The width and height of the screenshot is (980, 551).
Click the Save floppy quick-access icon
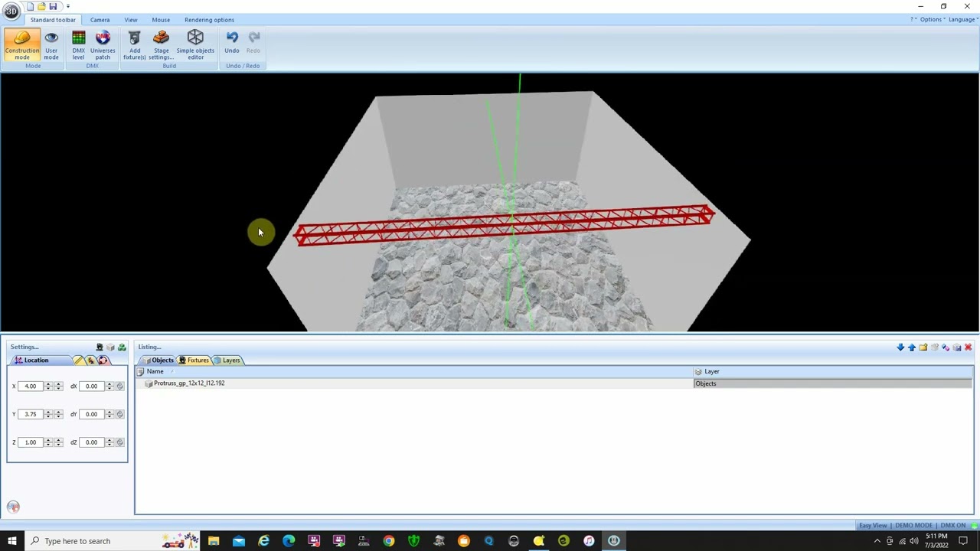pyautogui.click(x=53, y=6)
